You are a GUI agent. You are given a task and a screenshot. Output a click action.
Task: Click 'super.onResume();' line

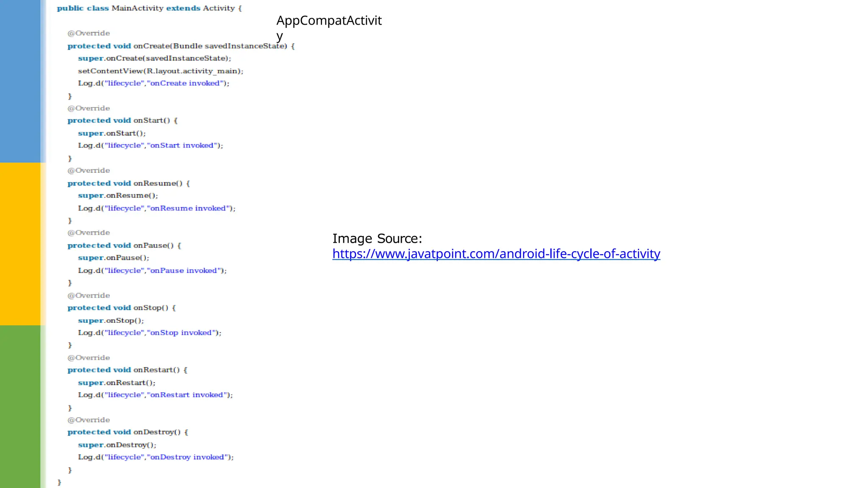[118, 195]
